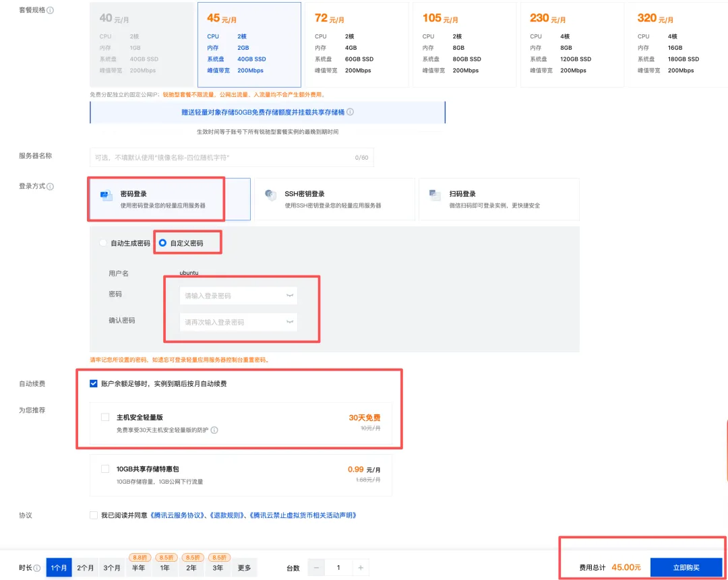
Task: Increase 台数 with plus button
Action: 360,567
